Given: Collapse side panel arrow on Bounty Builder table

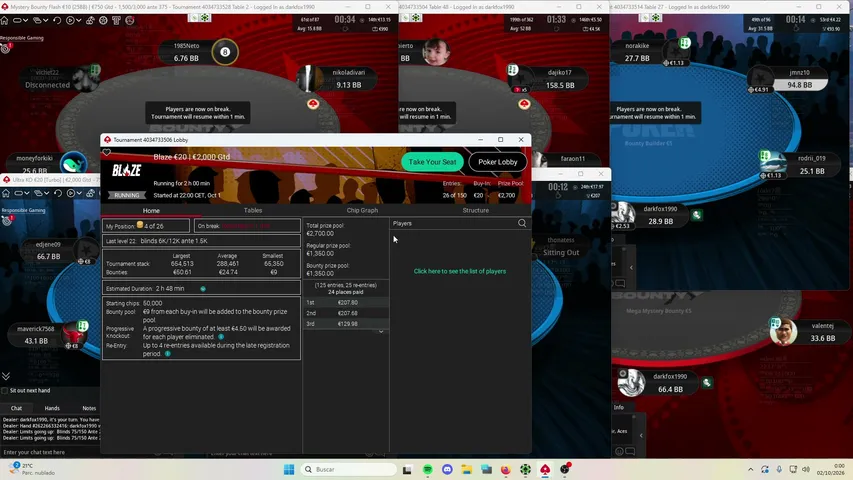Looking at the screenshot, I should point(631,267).
